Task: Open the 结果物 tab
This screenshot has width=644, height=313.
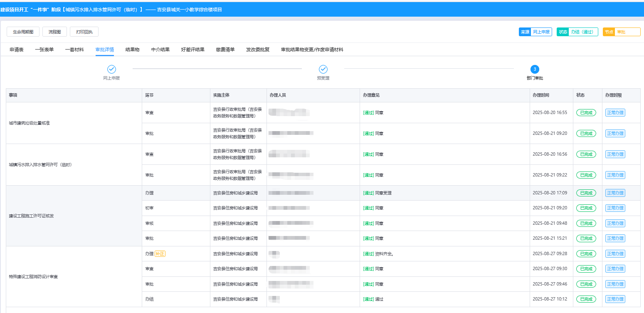Action: [x=132, y=50]
